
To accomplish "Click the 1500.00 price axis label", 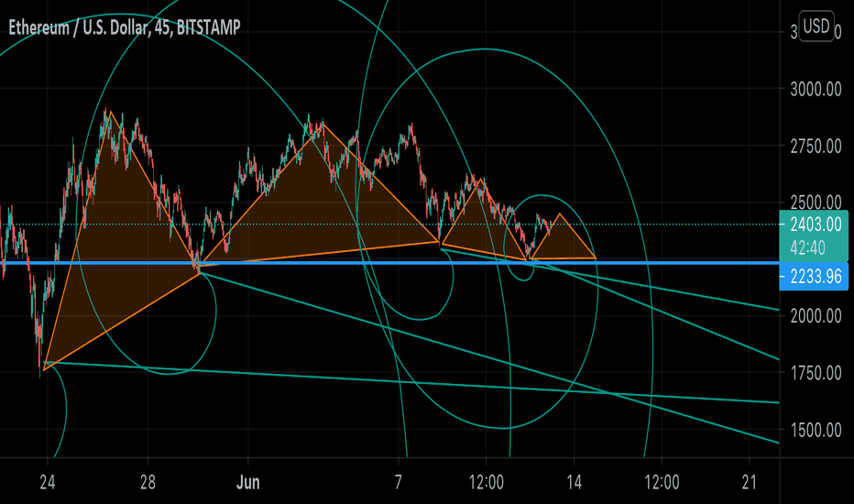I will click(x=816, y=431).
